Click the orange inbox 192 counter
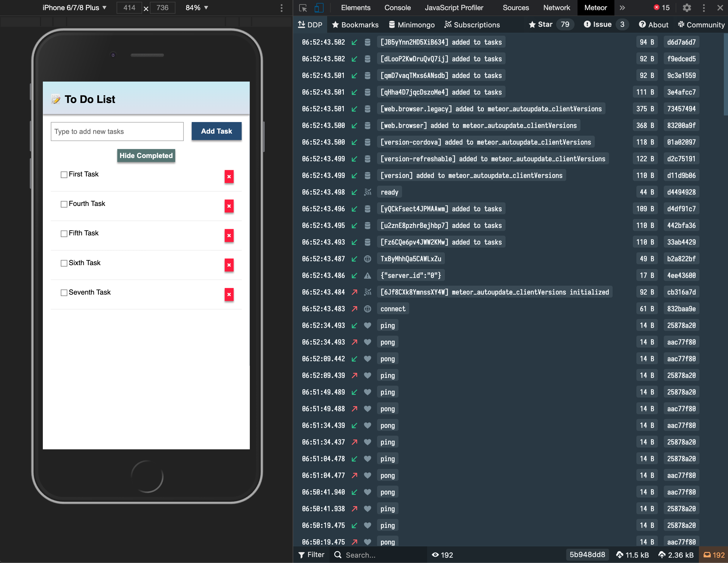This screenshot has height=563, width=728. coord(714,555)
